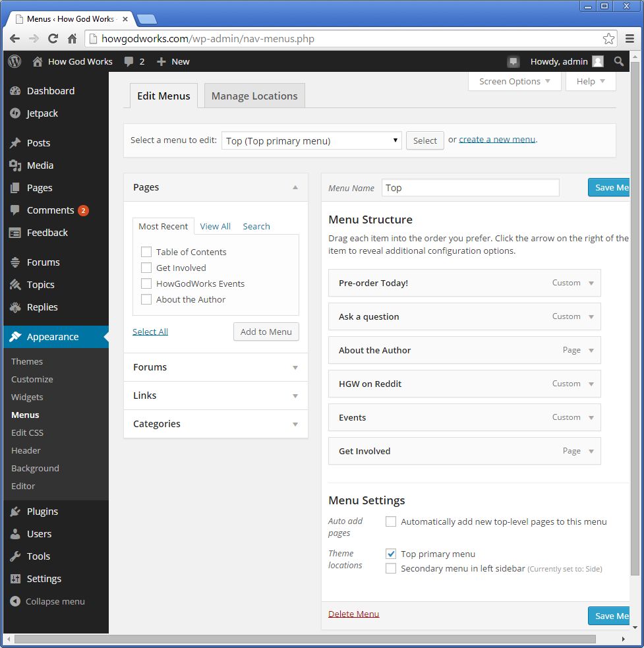Screen dimensions: 644x648
Task: Open the admin bar search icon
Action: (618, 61)
